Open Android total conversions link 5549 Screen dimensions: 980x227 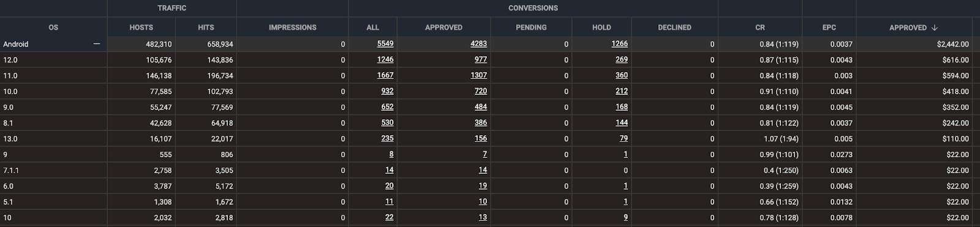click(385, 43)
